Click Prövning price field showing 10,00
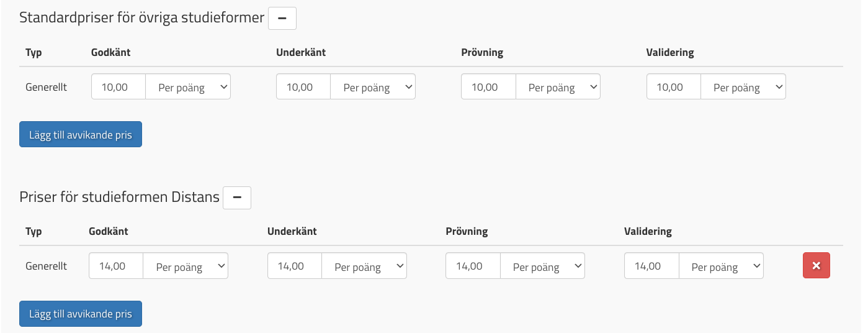 click(x=488, y=87)
